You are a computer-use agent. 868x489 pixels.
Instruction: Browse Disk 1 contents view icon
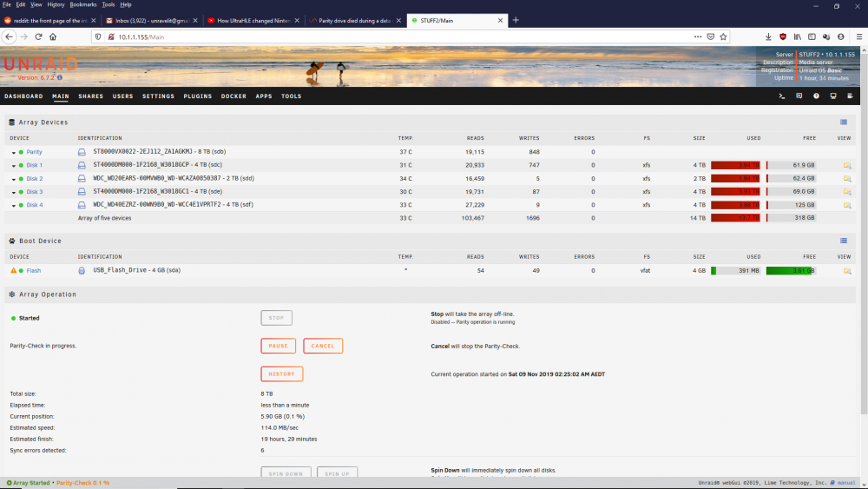coord(847,165)
